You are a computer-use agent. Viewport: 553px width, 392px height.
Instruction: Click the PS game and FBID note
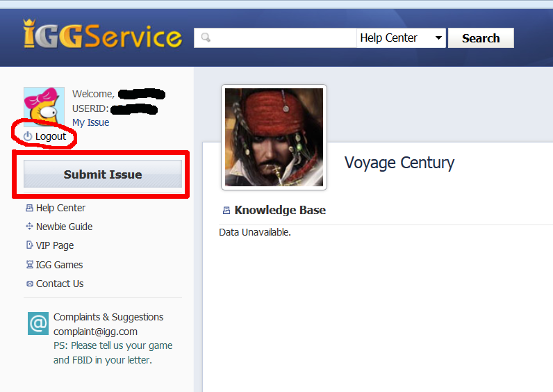click(113, 353)
